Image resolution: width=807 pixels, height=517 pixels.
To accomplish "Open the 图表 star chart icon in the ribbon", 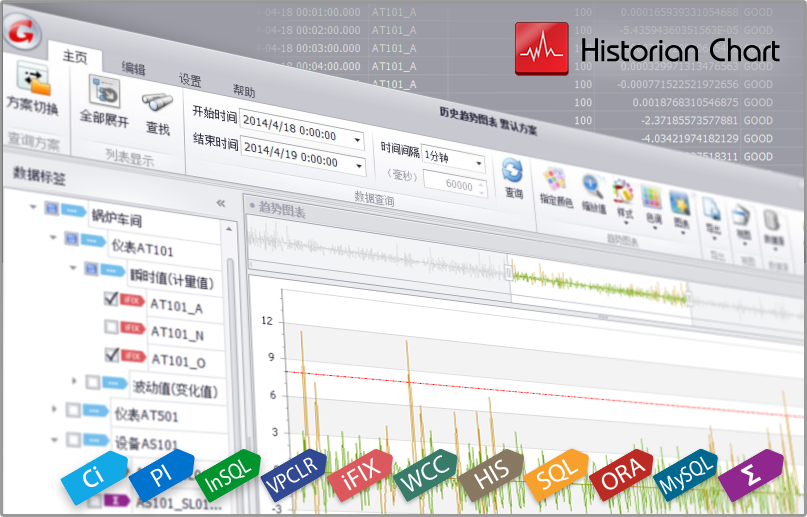I will [x=679, y=204].
